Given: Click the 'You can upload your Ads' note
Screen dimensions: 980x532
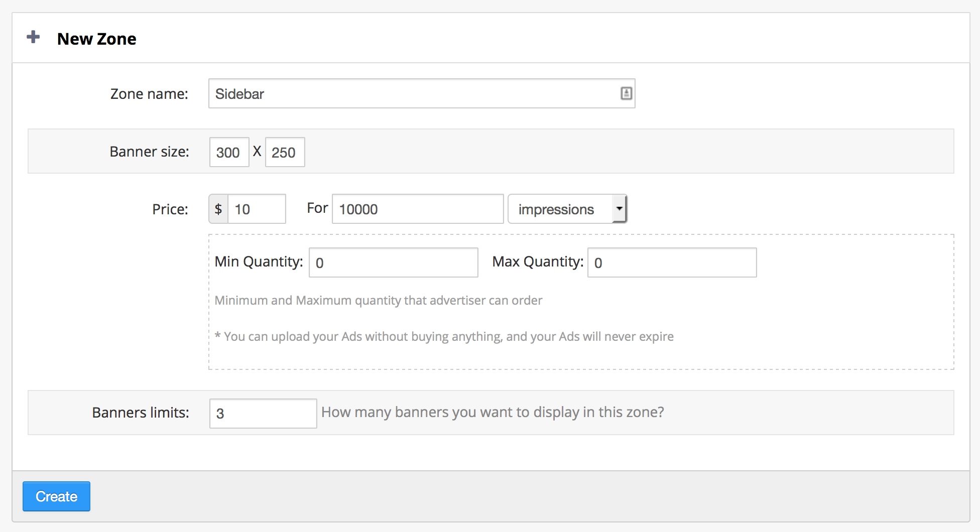Looking at the screenshot, I should tap(444, 336).
